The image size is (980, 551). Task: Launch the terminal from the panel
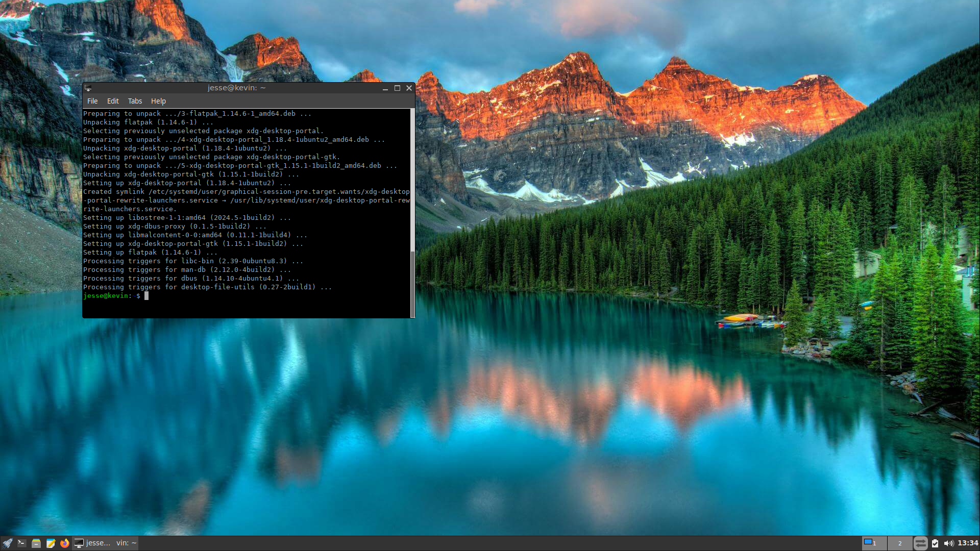coord(21,543)
